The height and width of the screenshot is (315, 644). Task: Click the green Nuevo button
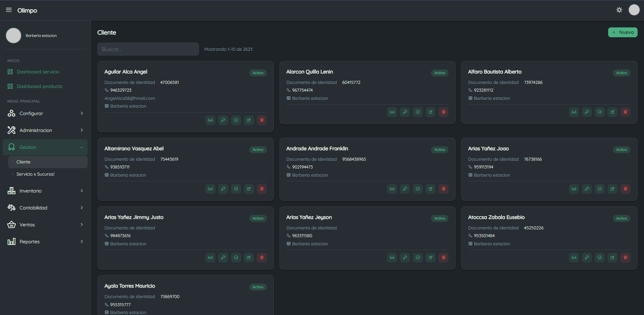623,32
